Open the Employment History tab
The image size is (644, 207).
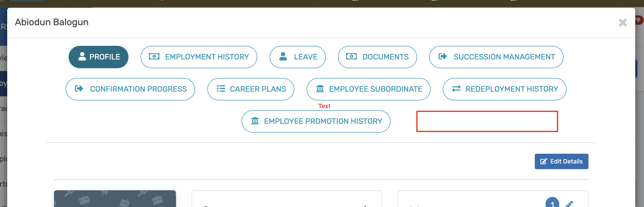click(199, 57)
